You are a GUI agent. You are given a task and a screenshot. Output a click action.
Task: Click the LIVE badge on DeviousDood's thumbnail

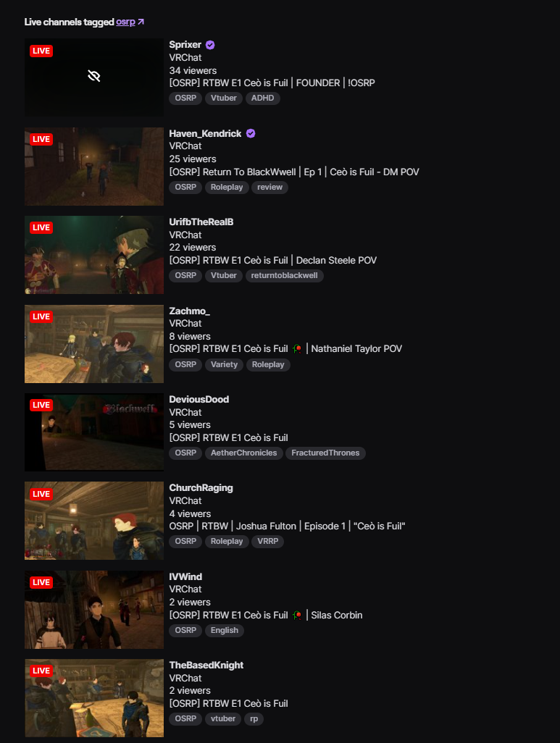point(41,405)
